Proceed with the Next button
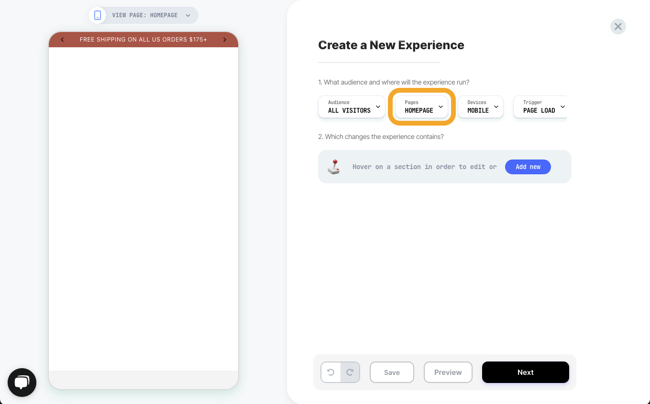Screen dimensions: 650x404 pyautogui.click(x=525, y=372)
